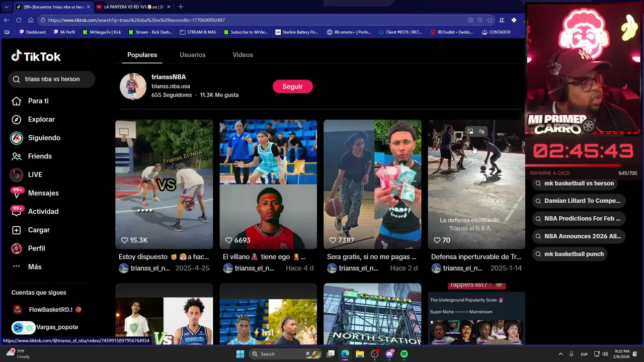Click the Windows taskbar Search box
The height and width of the screenshot is (362, 644).
pyautogui.click(x=285, y=354)
